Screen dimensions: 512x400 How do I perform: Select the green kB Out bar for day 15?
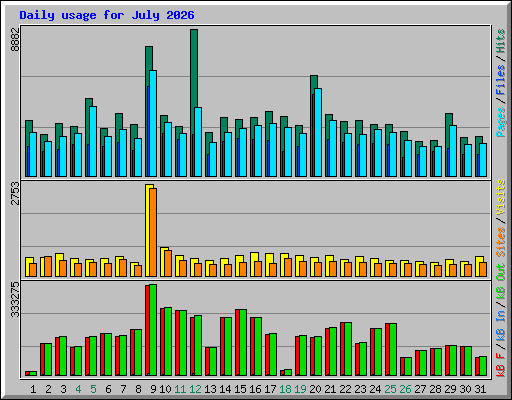pyautogui.click(x=243, y=343)
